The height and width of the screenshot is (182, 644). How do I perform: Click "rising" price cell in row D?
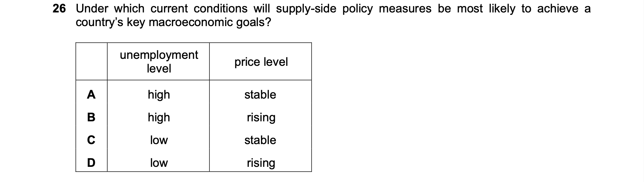(261, 163)
